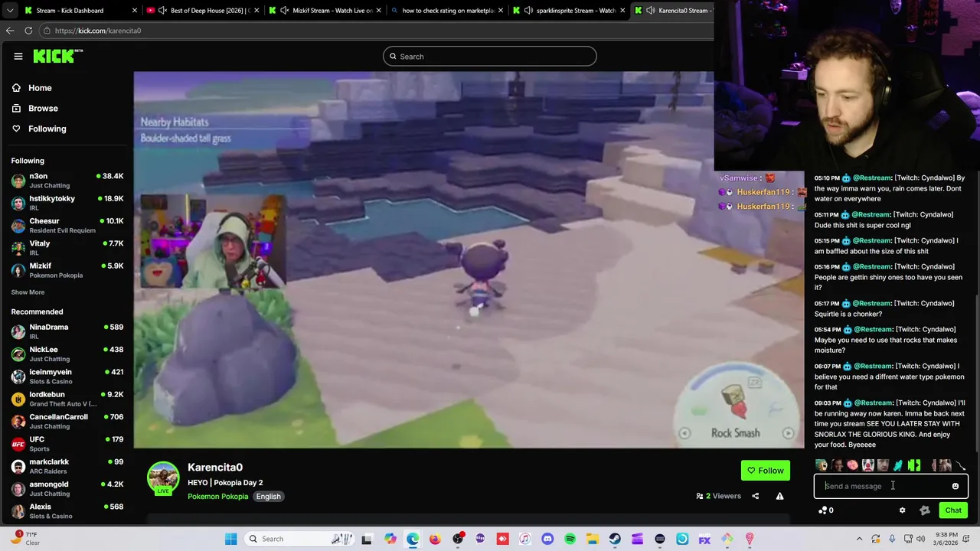
Task: Open n3on's channel in Following list
Action: pyautogui.click(x=67, y=181)
